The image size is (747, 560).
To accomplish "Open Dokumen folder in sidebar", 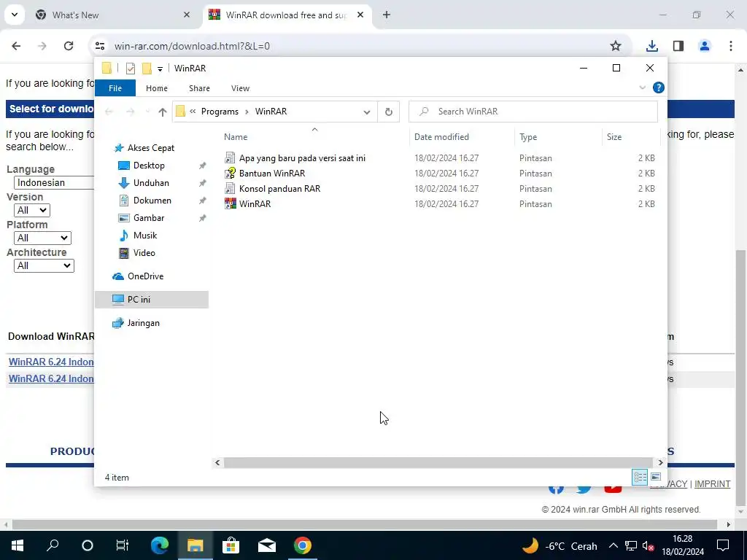I will (152, 201).
